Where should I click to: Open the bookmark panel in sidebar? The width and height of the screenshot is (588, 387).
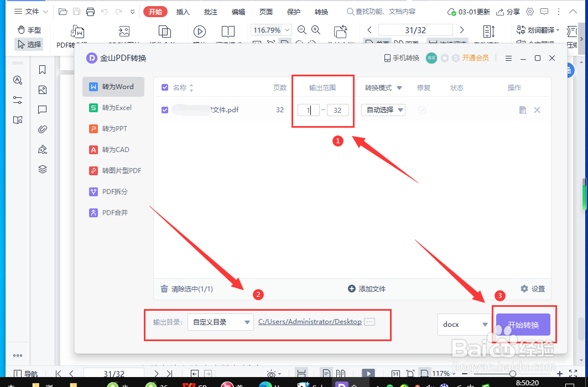pyautogui.click(x=43, y=70)
